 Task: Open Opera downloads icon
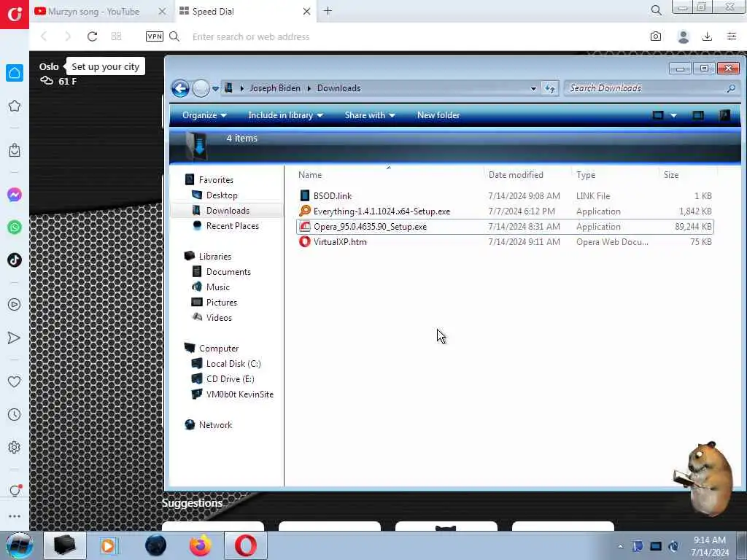(707, 36)
